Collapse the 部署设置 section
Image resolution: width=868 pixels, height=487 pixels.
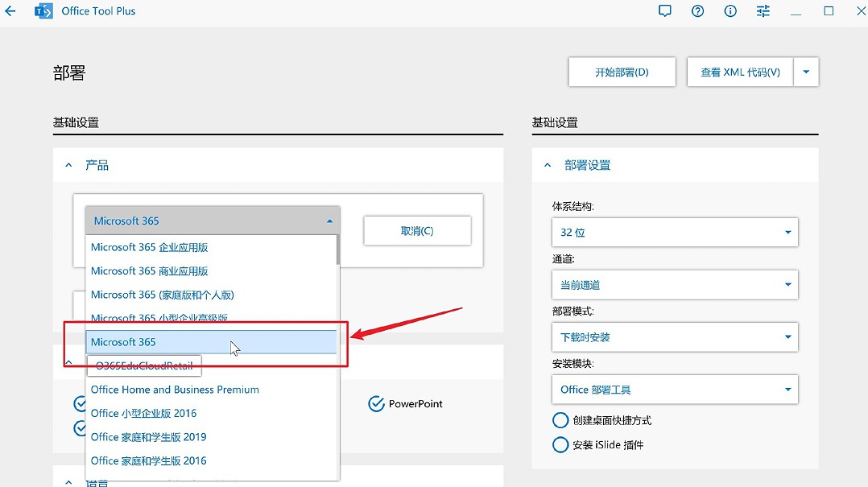[x=548, y=165]
